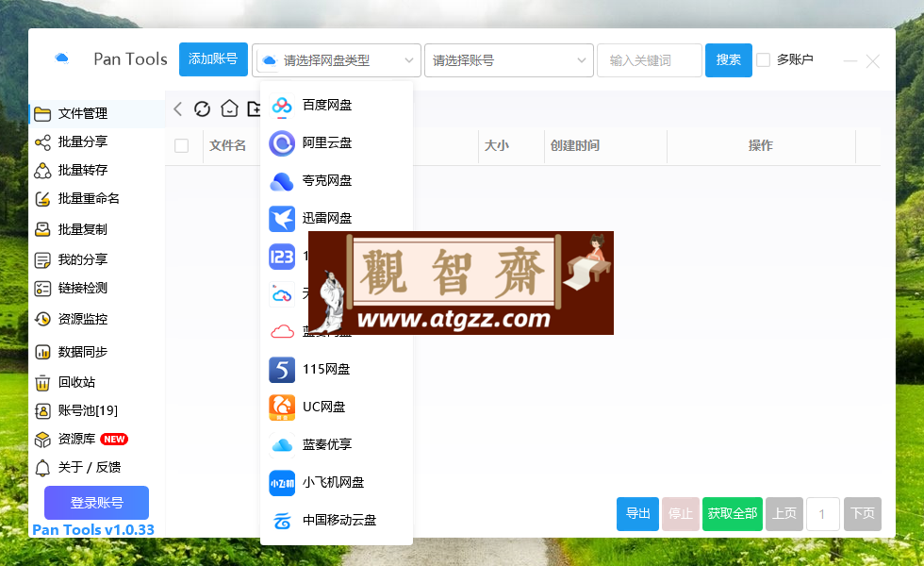Close the Pan Tools window
The height and width of the screenshot is (566, 924).
point(873,60)
